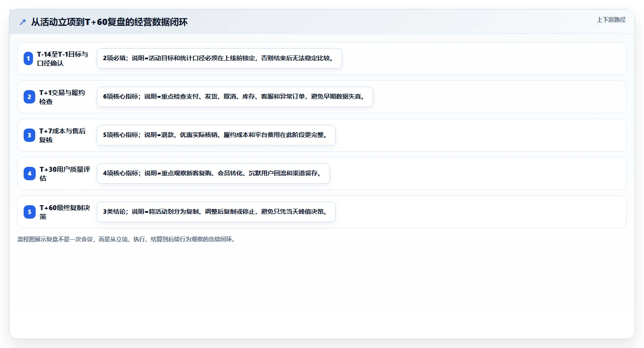Click the 3类结论 description box
Viewport: 644px width, 348px height.
216,212
